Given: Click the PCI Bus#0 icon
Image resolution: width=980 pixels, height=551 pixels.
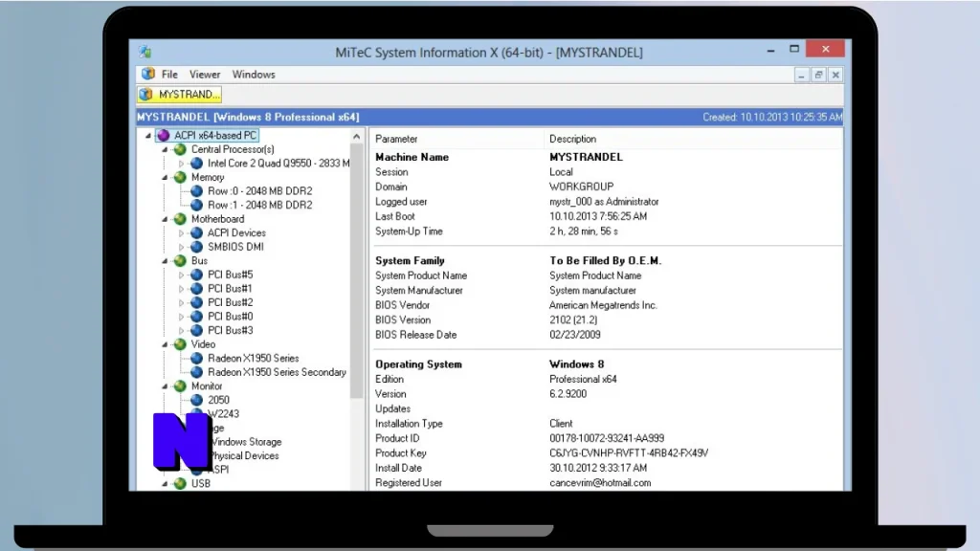Looking at the screenshot, I should point(196,316).
